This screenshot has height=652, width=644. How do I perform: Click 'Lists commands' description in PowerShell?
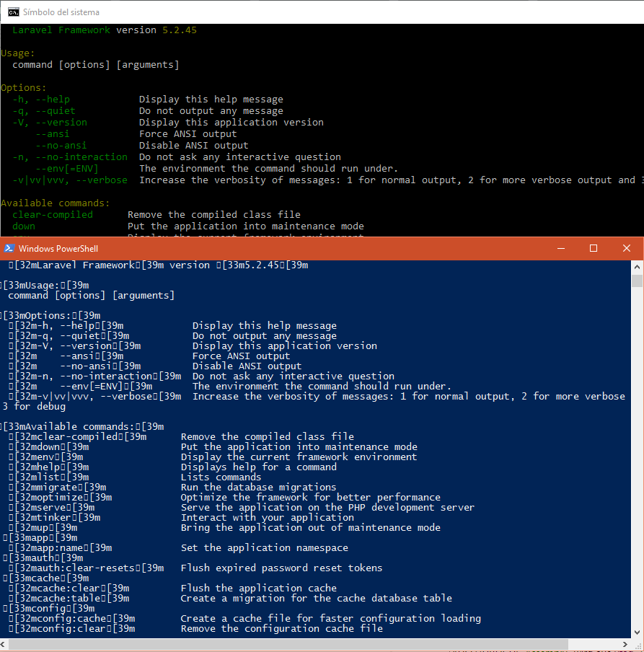221,477
